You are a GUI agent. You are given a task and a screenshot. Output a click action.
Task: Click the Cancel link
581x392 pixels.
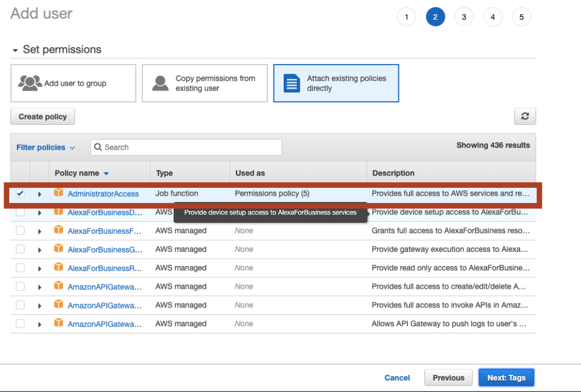click(397, 378)
